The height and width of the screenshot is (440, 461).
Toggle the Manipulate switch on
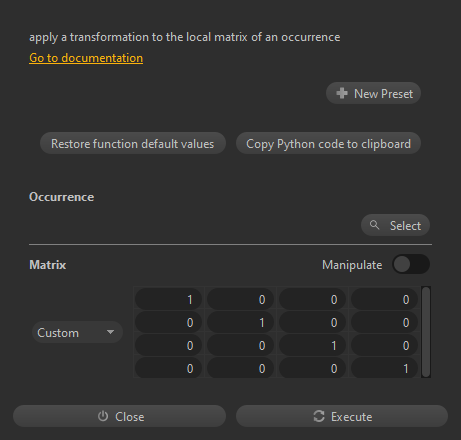coord(411,264)
